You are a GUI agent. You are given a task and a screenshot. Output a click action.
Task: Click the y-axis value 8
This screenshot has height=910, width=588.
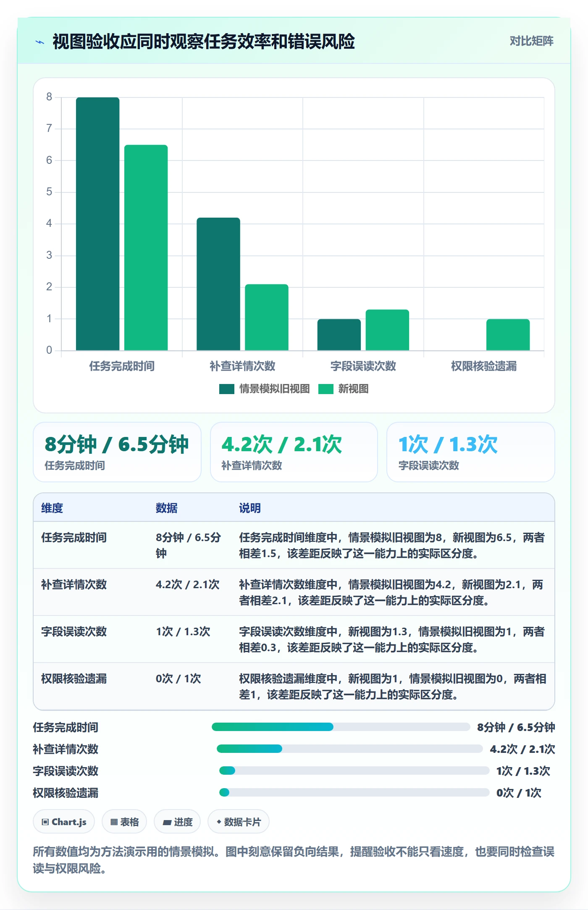tap(49, 97)
